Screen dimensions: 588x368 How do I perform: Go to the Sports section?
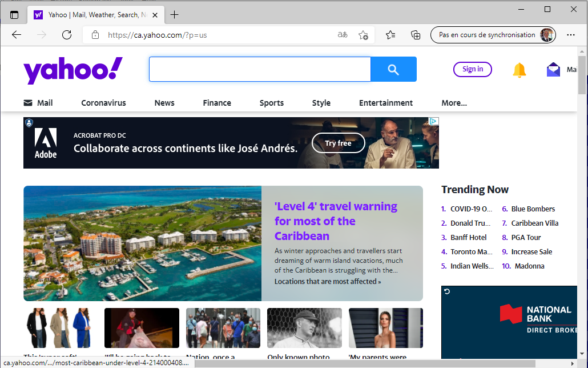pyautogui.click(x=271, y=103)
